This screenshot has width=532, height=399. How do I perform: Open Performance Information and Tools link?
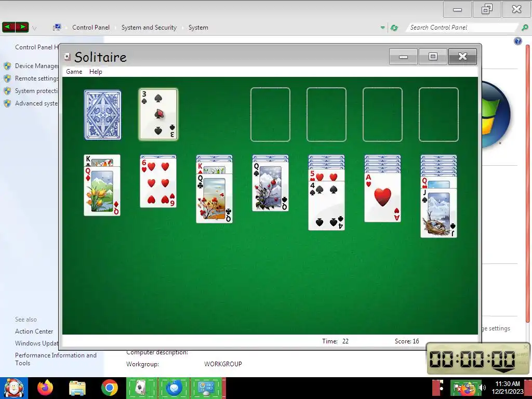[x=56, y=360]
